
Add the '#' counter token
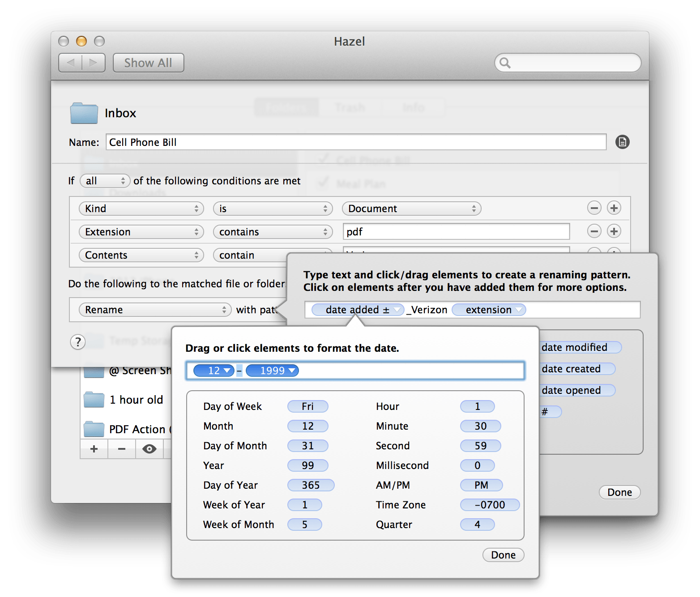click(550, 412)
